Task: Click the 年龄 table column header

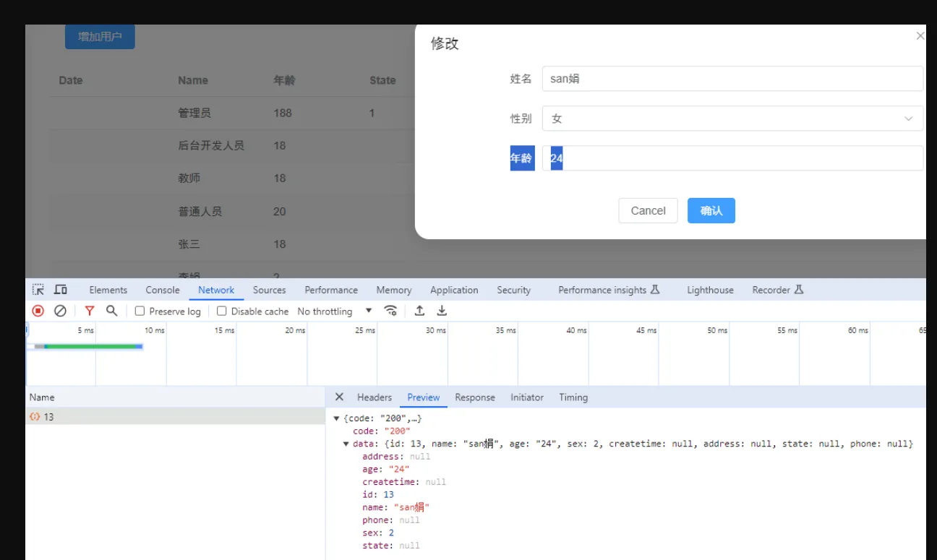Action: (284, 80)
